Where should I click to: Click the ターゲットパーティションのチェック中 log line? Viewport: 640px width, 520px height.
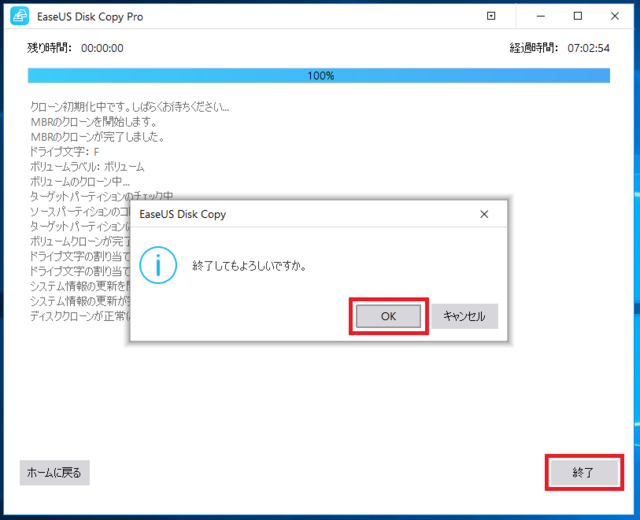[102, 196]
